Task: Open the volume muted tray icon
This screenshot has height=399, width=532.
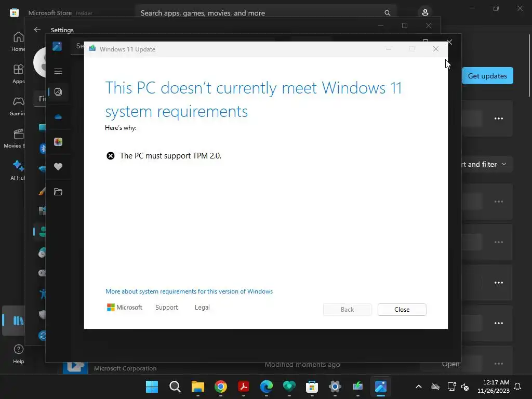Action: coord(465,387)
